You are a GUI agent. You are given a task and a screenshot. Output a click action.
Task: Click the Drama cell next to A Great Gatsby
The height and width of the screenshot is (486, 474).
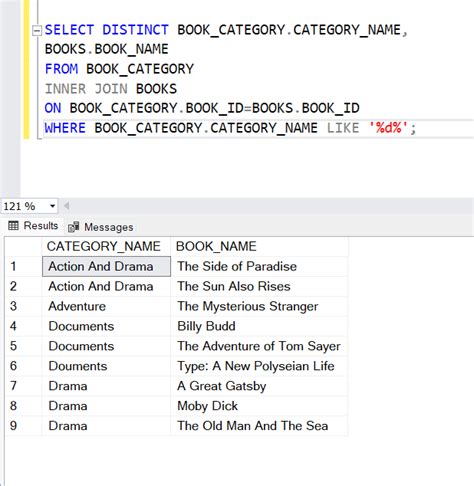pyautogui.click(x=106, y=386)
